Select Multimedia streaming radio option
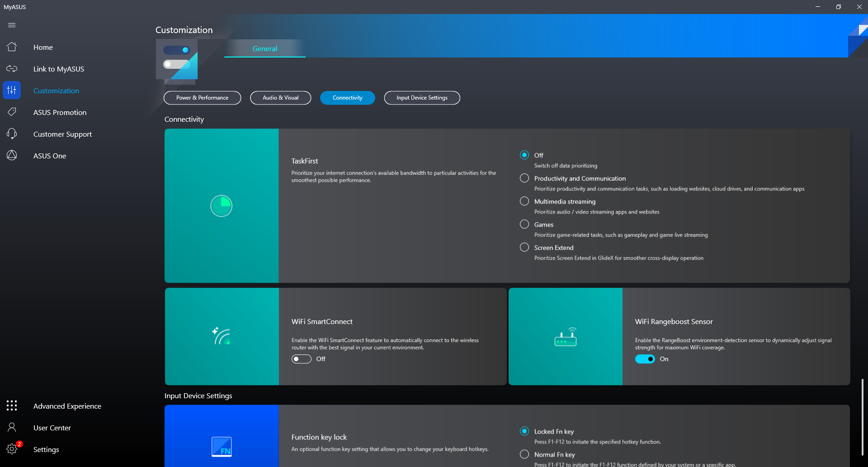Viewport: 868px width, 467px height. point(524,201)
